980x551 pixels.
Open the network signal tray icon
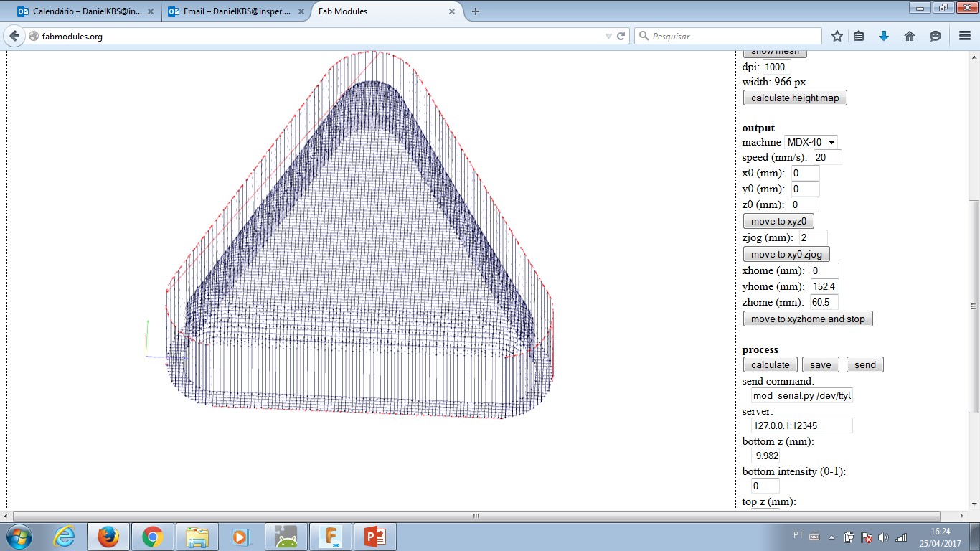pyautogui.click(x=901, y=537)
